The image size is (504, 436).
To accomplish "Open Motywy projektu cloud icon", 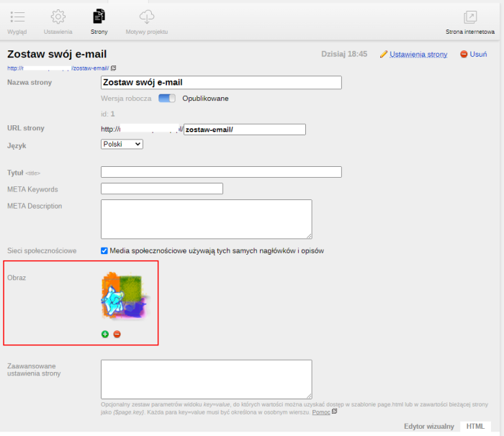I will (146, 17).
